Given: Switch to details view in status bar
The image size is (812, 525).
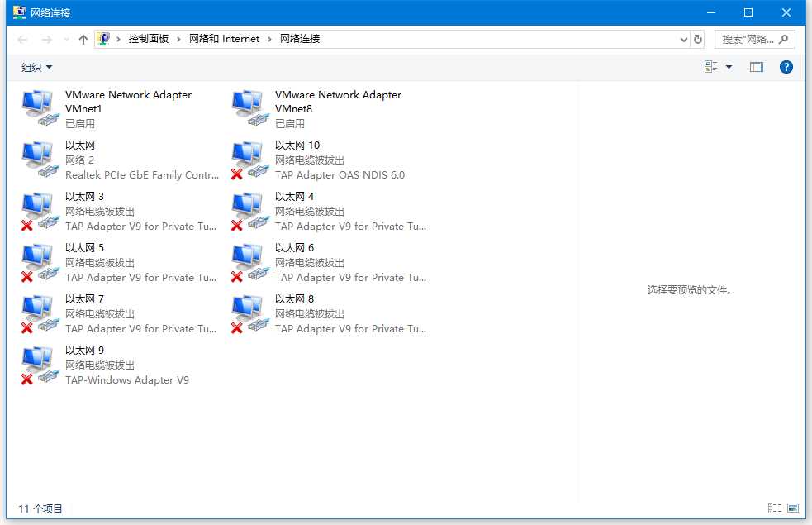Looking at the screenshot, I should point(775,508).
